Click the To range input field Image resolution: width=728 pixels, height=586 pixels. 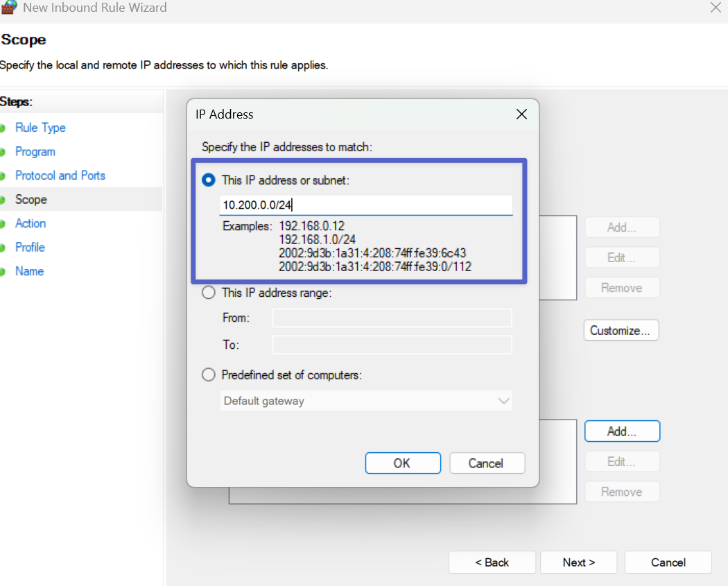(392, 345)
